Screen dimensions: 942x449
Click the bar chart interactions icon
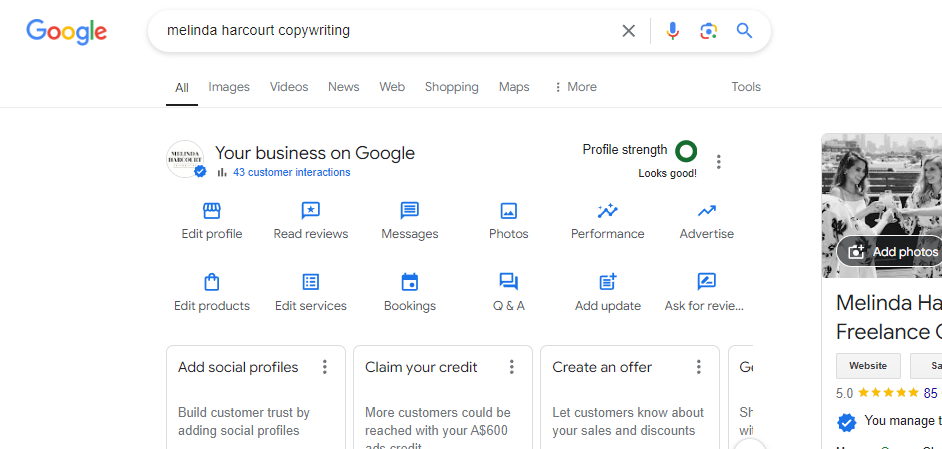coord(222,173)
